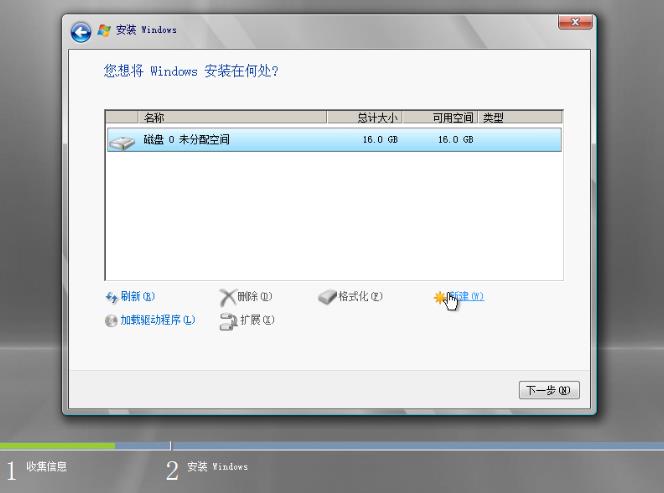Click the X-shaped delete partition icon
Image resolution: width=664 pixels, height=493 pixels.
pos(227,297)
